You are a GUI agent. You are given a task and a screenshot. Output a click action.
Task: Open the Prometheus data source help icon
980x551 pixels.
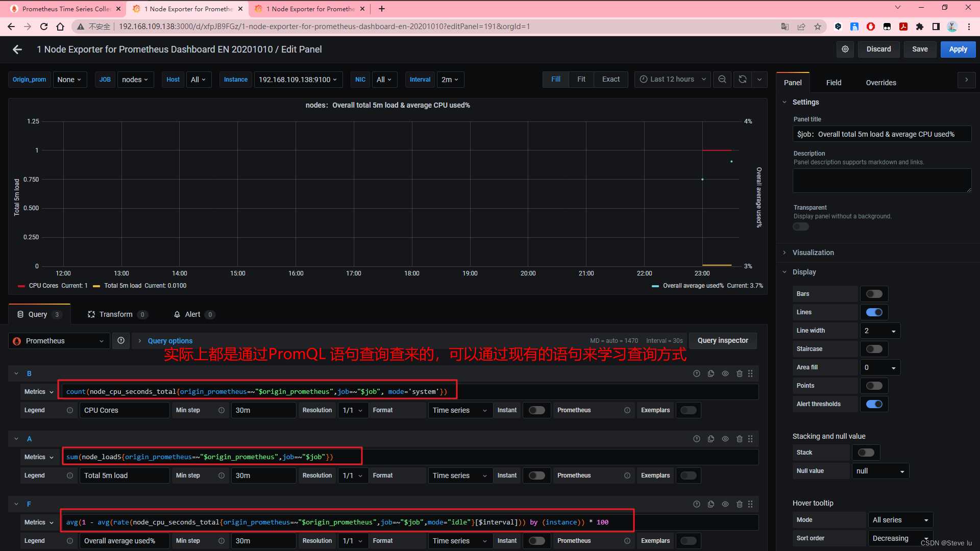pos(121,341)
